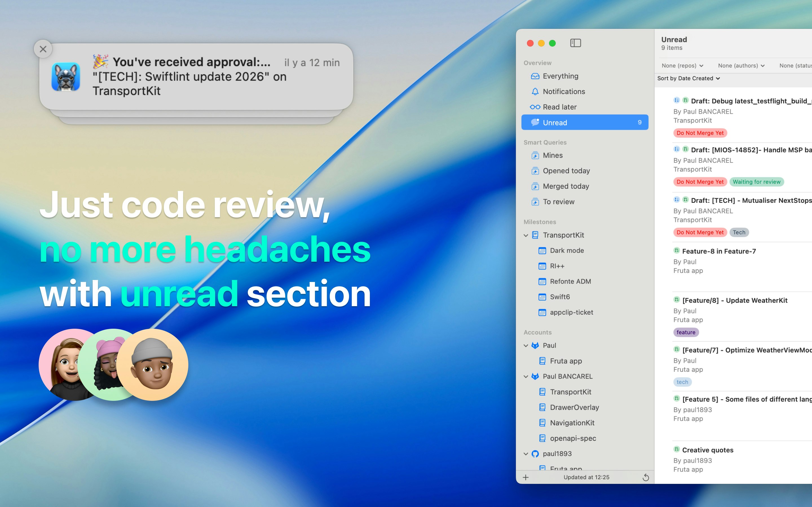
Task: Toggle the sidebar visibility icon
Action: [x=575, y=43]
